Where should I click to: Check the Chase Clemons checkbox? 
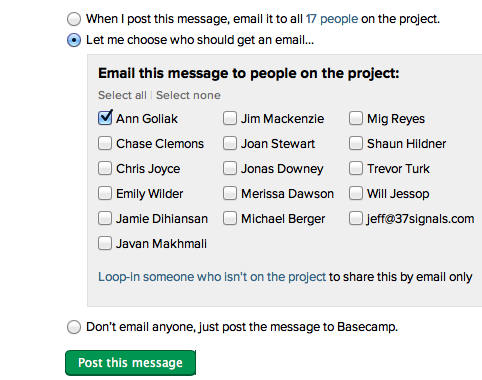pos(105,143)
